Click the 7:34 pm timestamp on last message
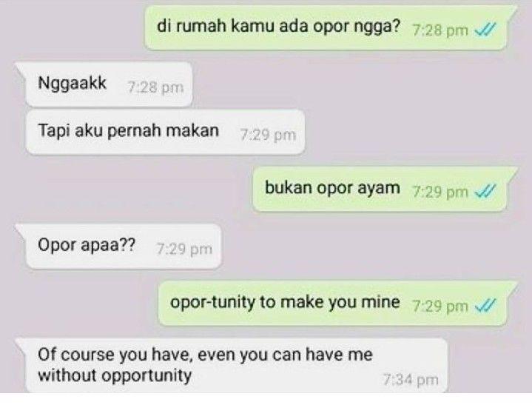 411,380
